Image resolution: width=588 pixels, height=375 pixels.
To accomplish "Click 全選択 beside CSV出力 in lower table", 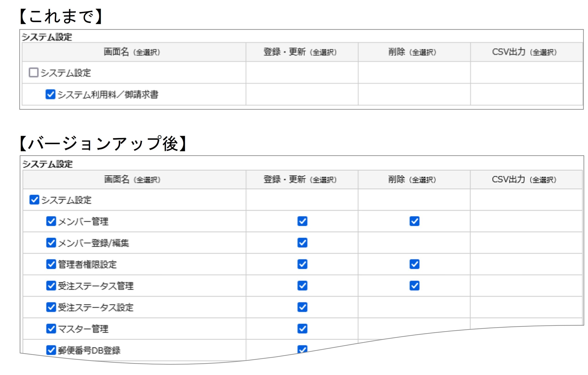I will coord(543,180).
